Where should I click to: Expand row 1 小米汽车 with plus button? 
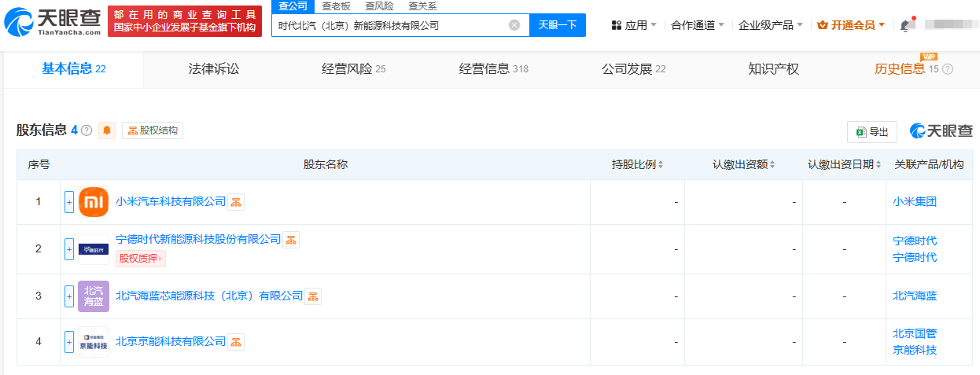pyautogui.click(x=69, y=202)
